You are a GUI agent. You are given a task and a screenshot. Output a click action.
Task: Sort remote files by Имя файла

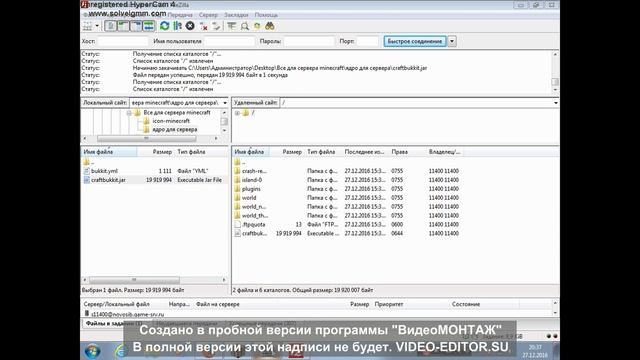251,152
